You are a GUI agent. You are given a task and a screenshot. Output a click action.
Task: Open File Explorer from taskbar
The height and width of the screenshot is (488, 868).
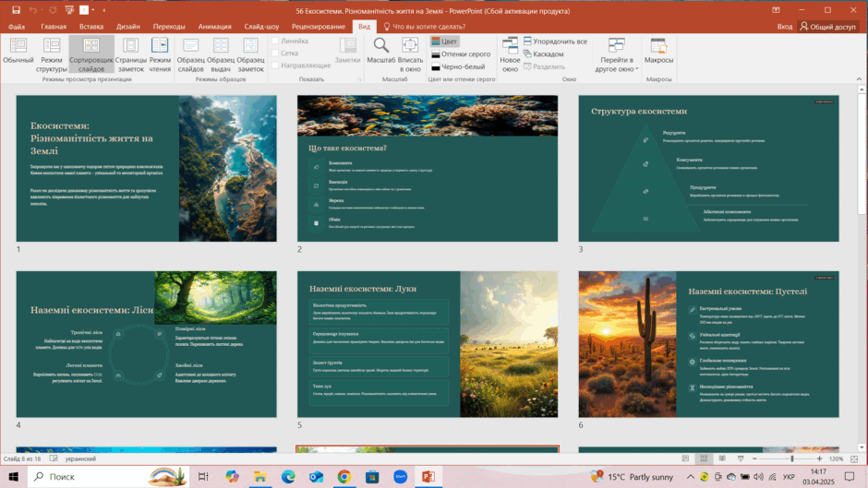click(x=260, y=476)
